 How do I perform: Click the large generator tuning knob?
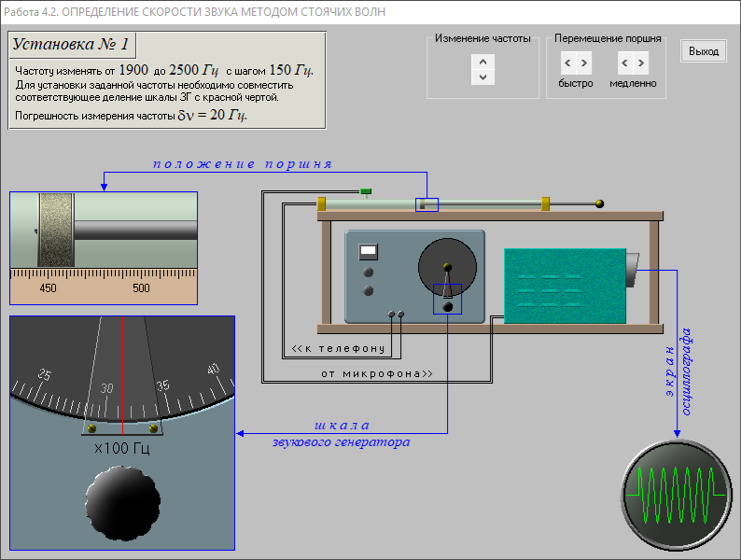pyautogui.click(x=121, y=502)
